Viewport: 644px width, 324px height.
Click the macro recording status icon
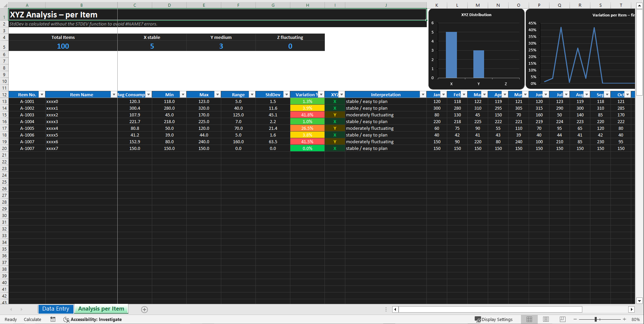[53, 319]
